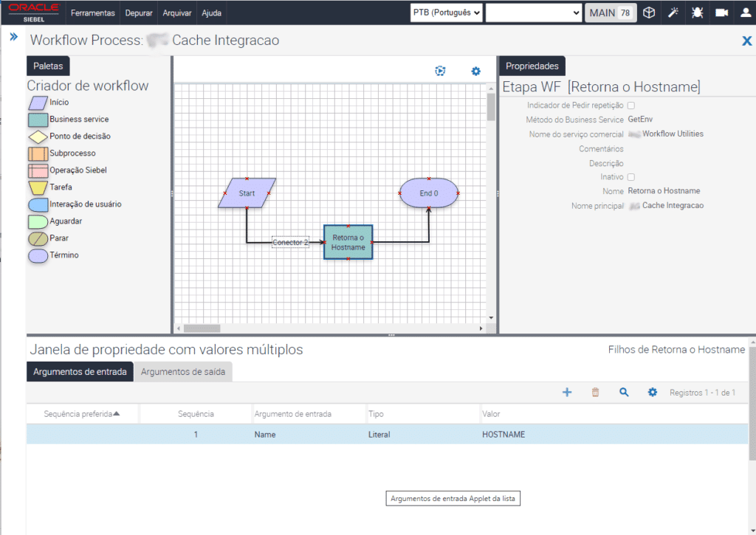Select the Início palette shape
The height and width of the screenshot is (535, 756).
pos(38,102)
